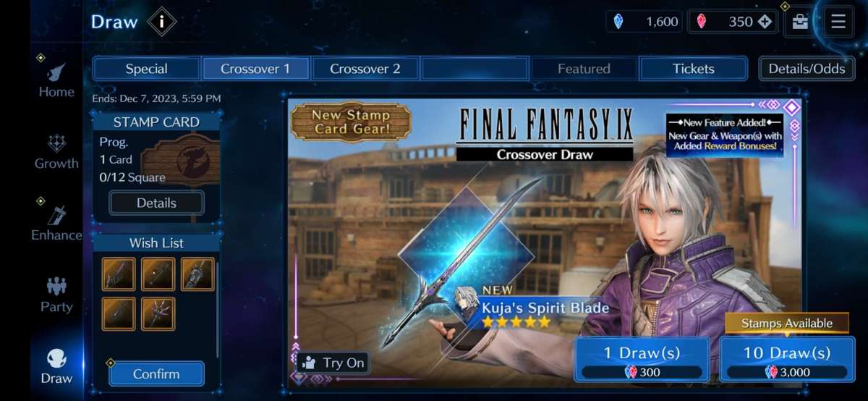Select the Featured tab
This screenshot has height=401, width=868.
(584, 69)
